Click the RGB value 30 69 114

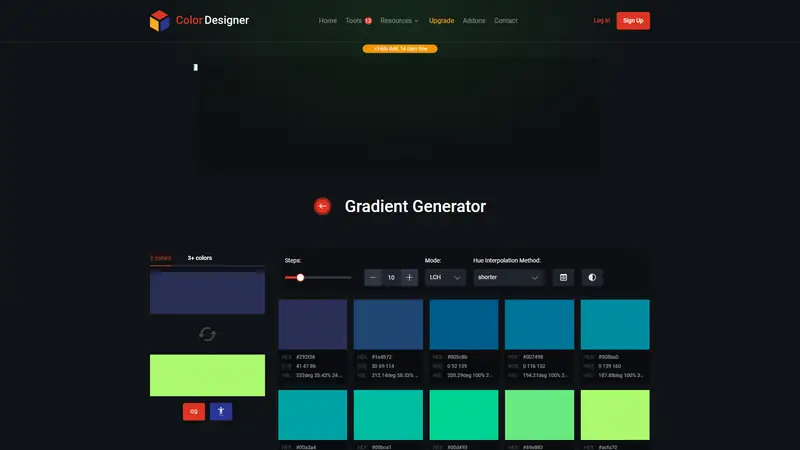coord(383,366)
